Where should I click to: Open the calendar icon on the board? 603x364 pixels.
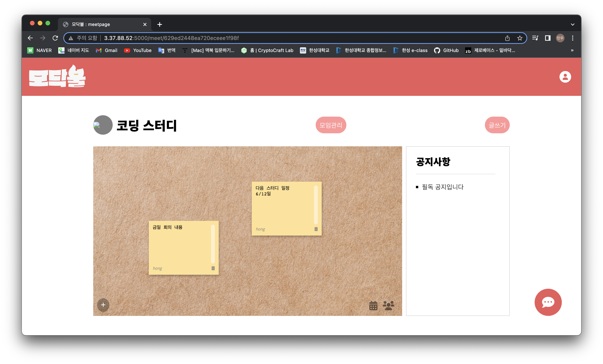[373, 305]
